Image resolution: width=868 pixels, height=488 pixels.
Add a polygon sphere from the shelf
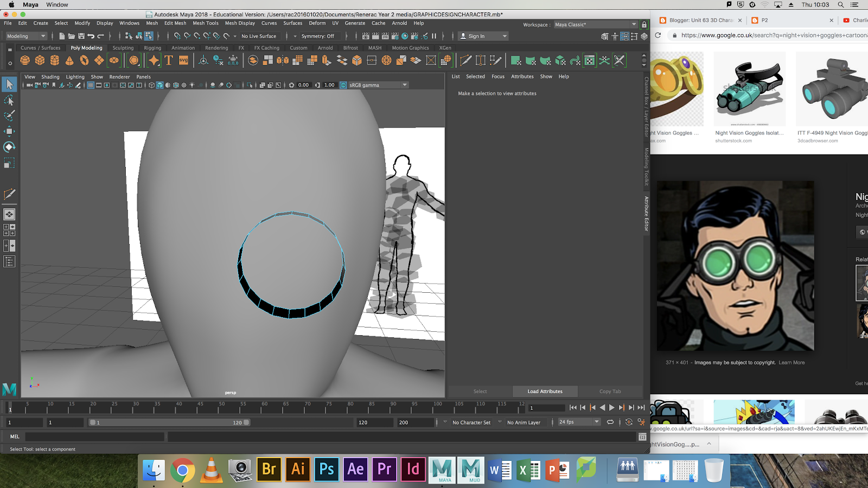[26, 61]
